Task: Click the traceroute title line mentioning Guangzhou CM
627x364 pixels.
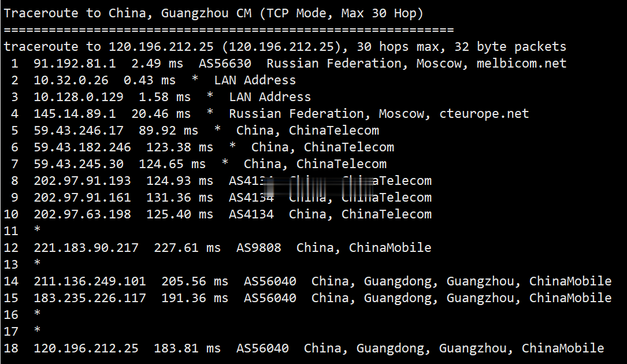Action: [213, 13]
